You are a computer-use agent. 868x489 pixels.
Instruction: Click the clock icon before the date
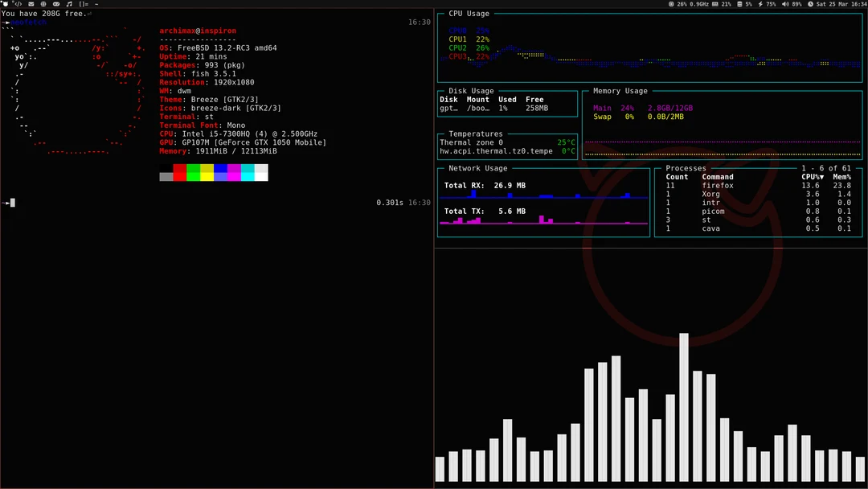pyautogui.click(x=810, y=4)
